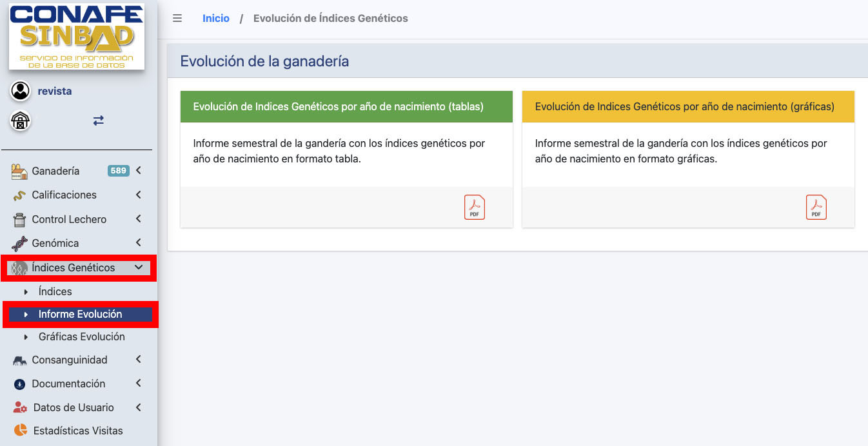
Task: Click the Estadísticas Visitas pie chart icon
Action: (21, 431)
